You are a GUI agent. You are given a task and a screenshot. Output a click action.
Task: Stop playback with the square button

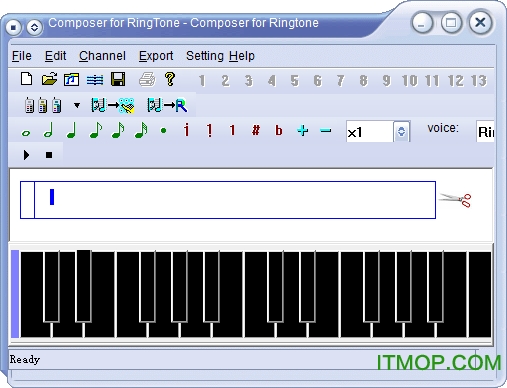[49, 155]
